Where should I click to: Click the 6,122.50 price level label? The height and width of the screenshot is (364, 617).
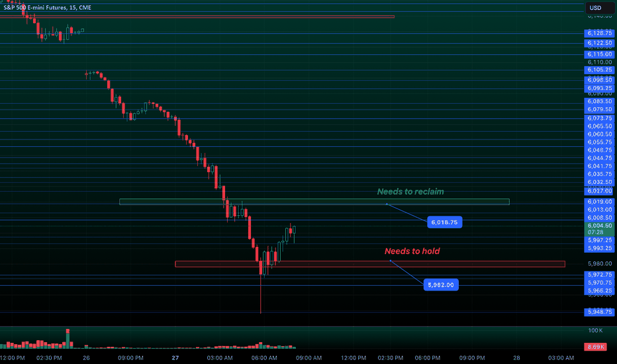point(600,43)
